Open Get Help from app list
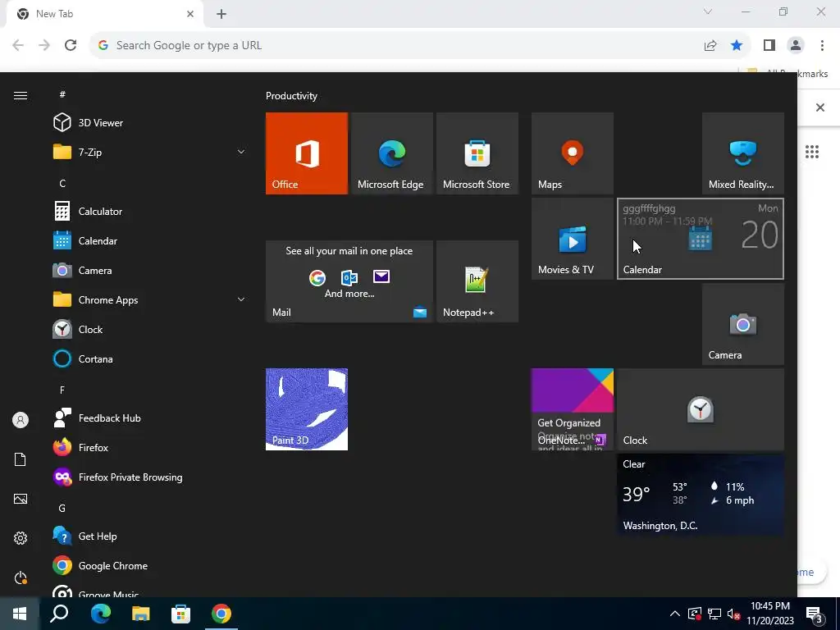840x630 pixels. tap(149, 536)
